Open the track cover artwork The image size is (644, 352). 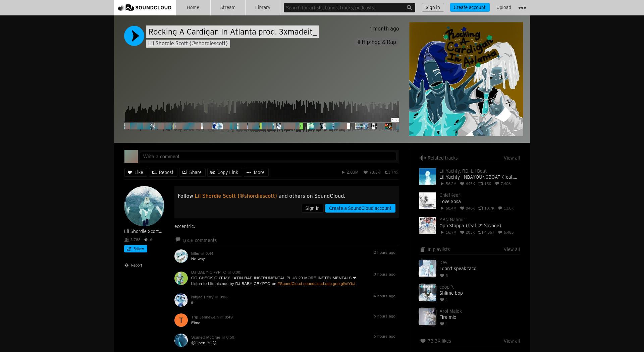click(466, 79)
